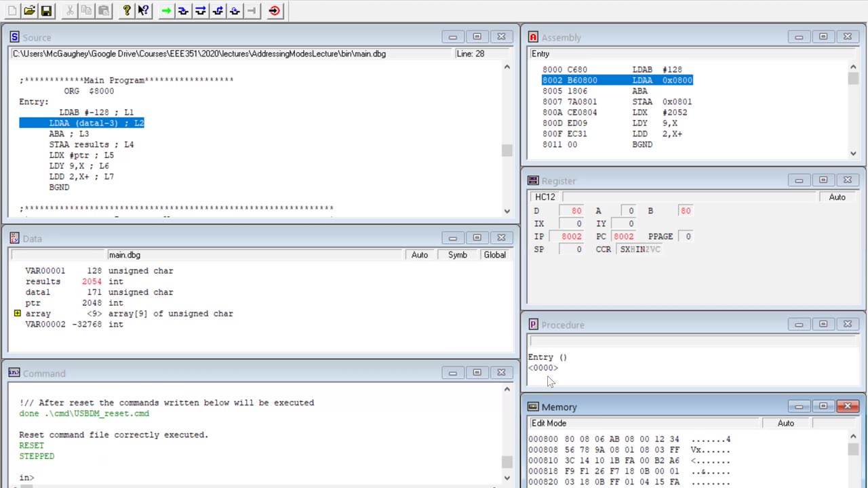Click Auto in the Register window
Image resolution: width=868 pixels, height=488 pixels.
(x=837, y=197)
